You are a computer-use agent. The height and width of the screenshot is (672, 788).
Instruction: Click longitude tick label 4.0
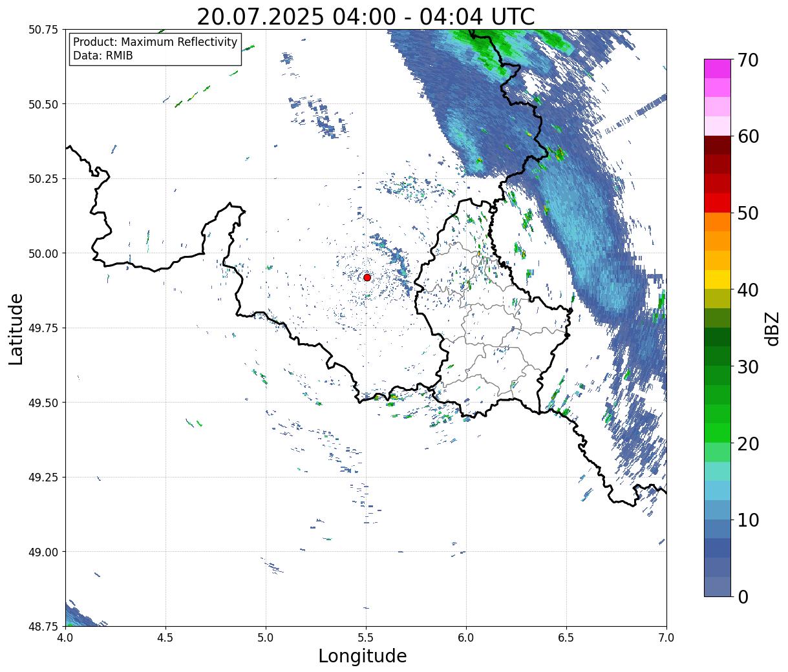[x=65, y=637]
